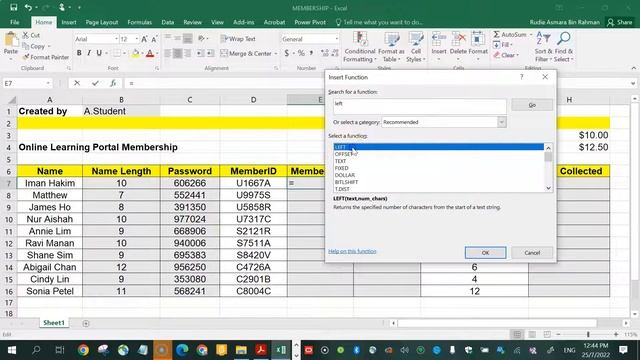The width and height of the screenshot is (640, 360).
Task: Click Cancel in Insert Function dialog
Action: tap(532, 253)
